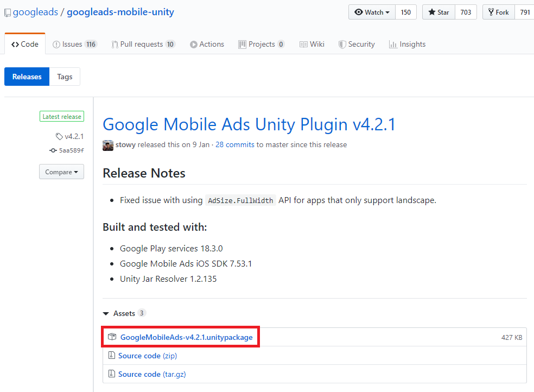The height and width of the screenshot is (392, 534).
Task: Collapse the Assets section triangle
Action: [x=106, y=313]
